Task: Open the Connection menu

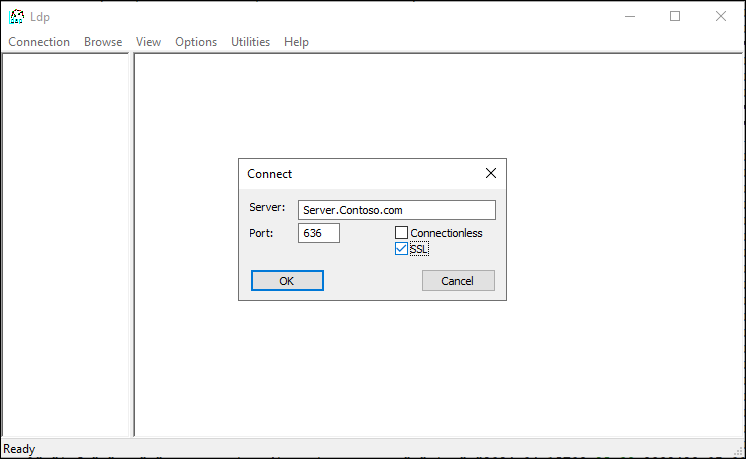Action: pyautogui.click(x=39, y=42)
